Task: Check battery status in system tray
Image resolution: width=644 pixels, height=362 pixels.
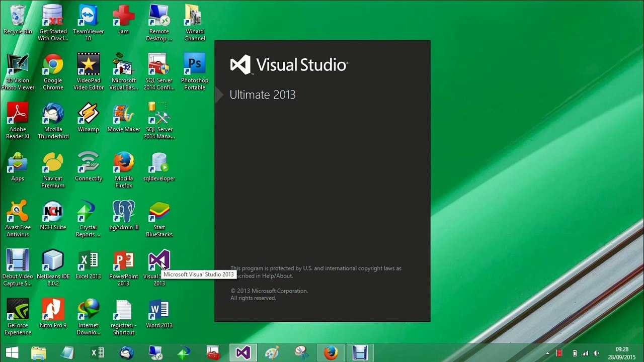Action: pyautogui.click(x=574, y=353)
